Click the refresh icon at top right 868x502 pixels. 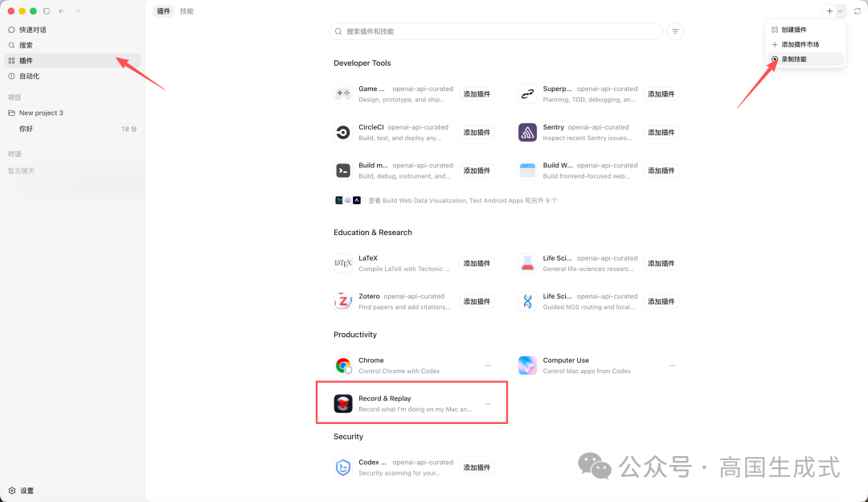pos(857,11)
